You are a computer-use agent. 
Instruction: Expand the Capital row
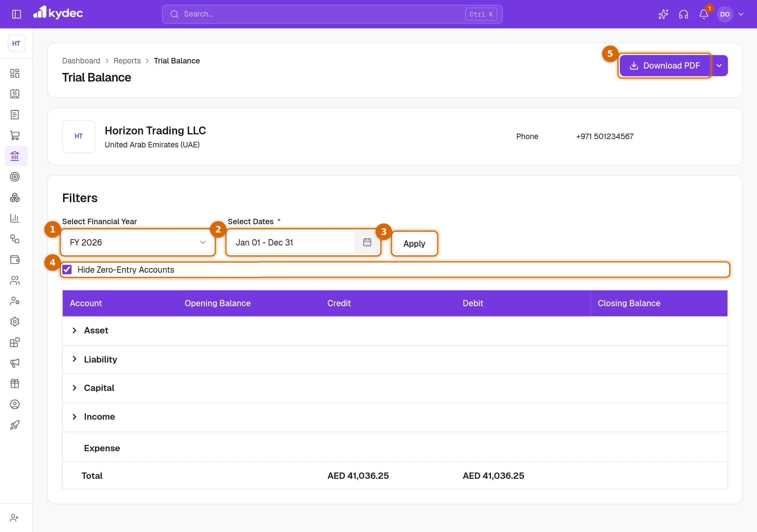[x=74, y=388]
